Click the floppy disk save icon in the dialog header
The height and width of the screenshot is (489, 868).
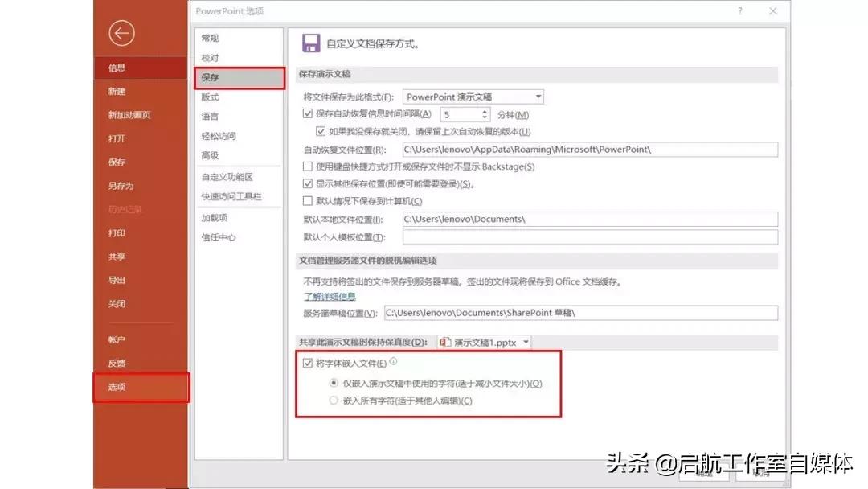click(312, 43)
